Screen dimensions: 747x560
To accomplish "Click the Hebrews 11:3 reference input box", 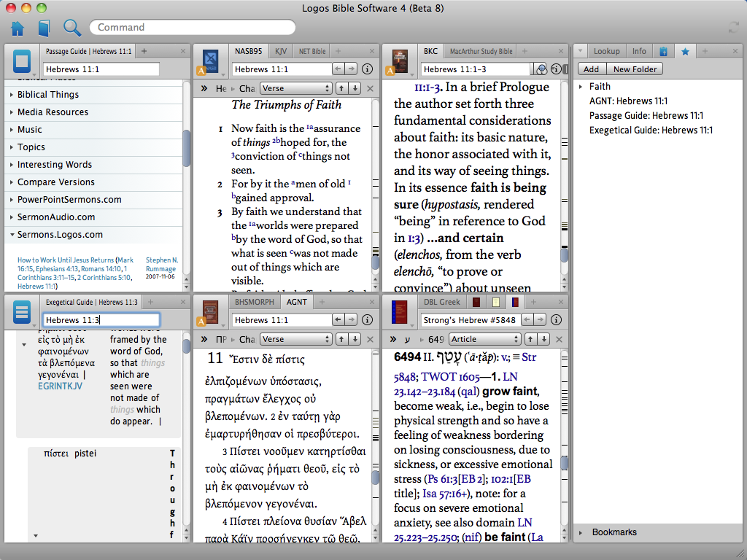I will point(101,319).
